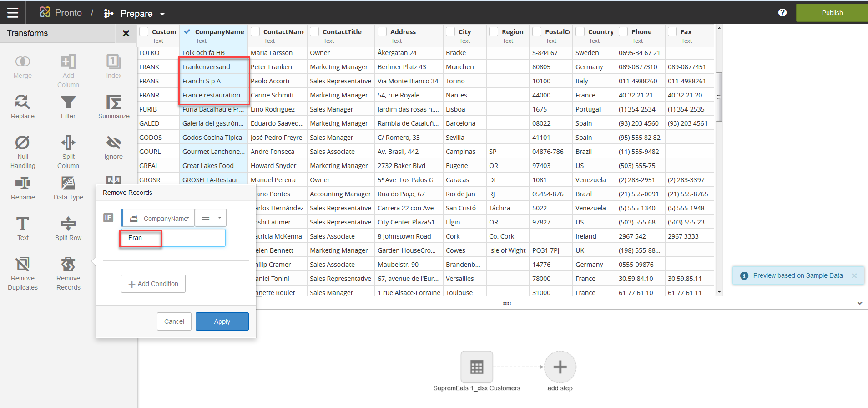
Task: Check the ContactTitle column checkbox
Action: (314, 31)
